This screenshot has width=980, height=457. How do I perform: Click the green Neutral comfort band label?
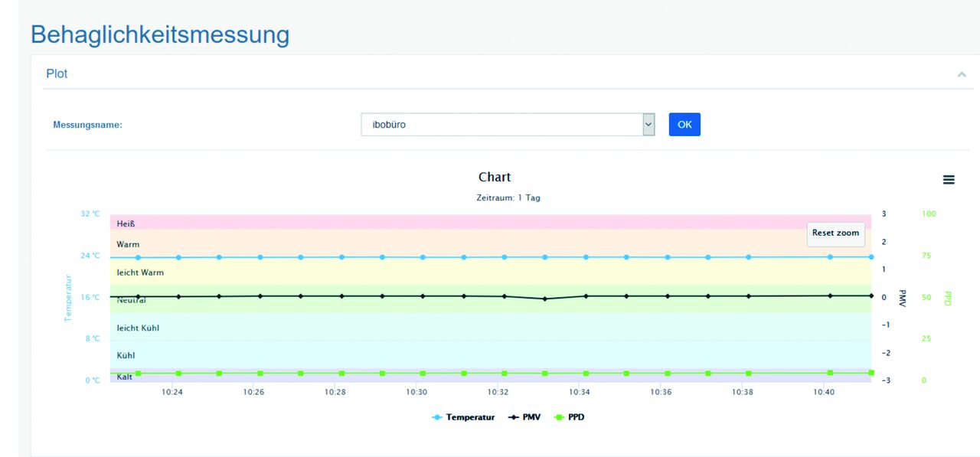[131, 301]
